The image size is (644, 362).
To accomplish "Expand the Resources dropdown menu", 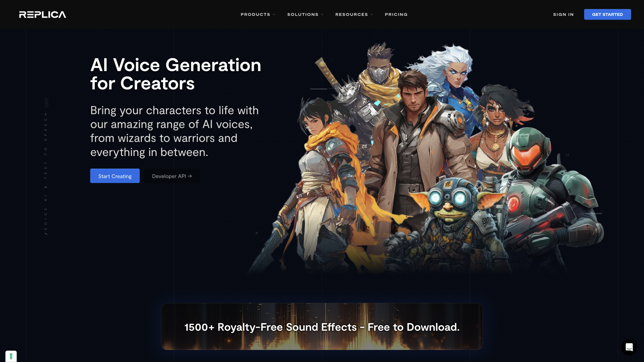I will click(354, 15).
